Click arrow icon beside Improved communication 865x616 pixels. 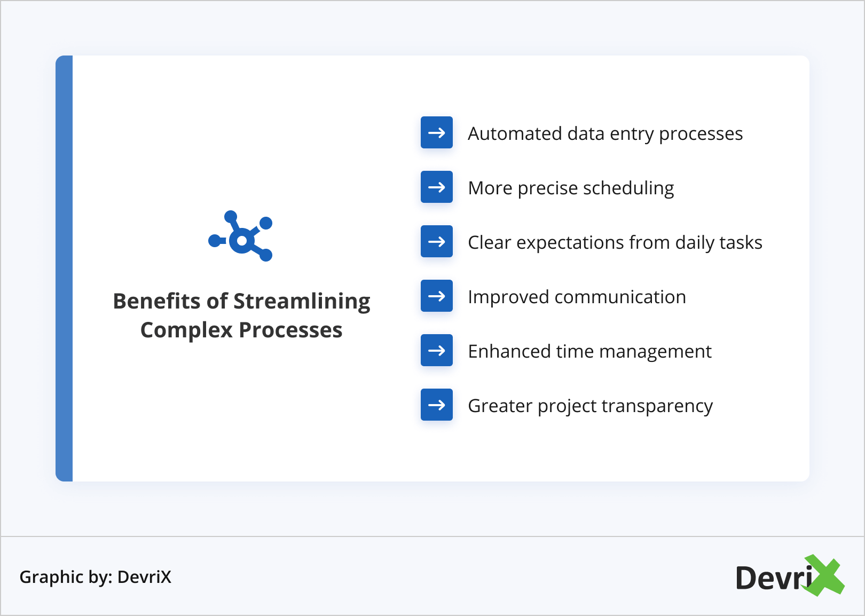pos(436,296)
